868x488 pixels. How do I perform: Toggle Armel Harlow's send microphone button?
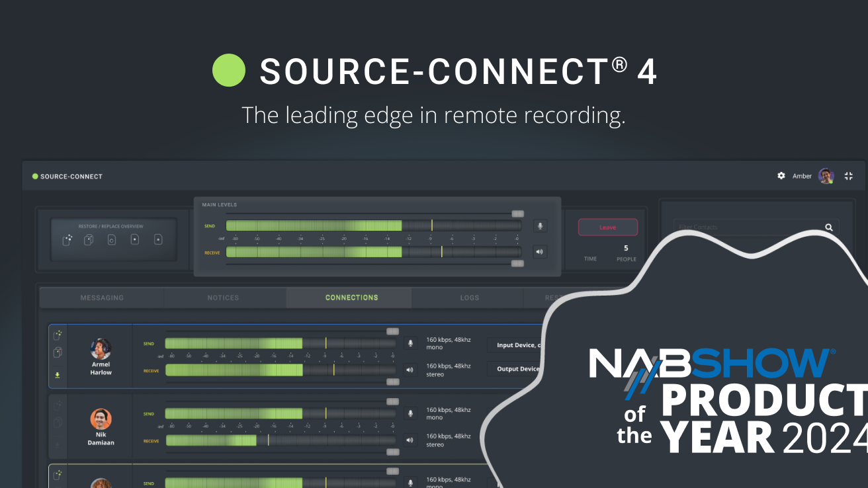click(410, 343)
